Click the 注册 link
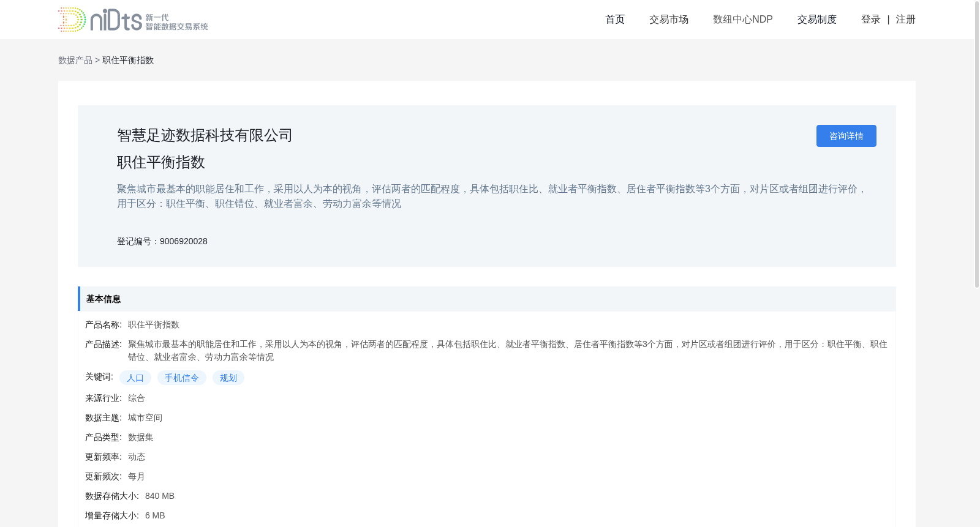This screenshot has width=980, height=527. point(905,20)
